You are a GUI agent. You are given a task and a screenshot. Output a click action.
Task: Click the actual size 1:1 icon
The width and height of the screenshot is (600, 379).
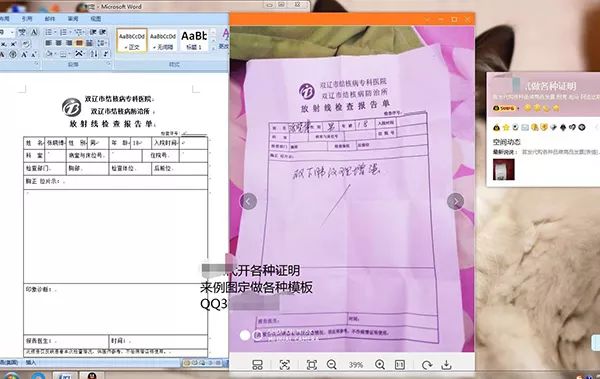399,365
